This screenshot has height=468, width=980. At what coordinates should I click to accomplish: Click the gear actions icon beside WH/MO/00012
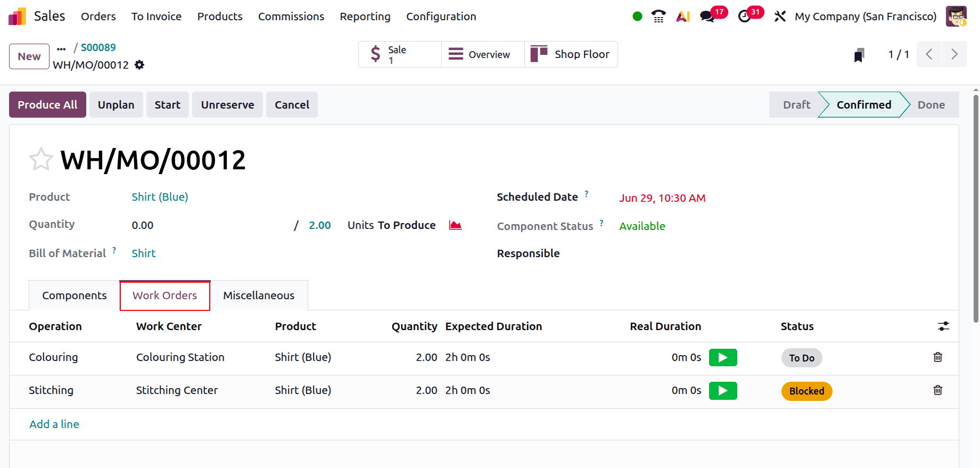pos(139,65)
